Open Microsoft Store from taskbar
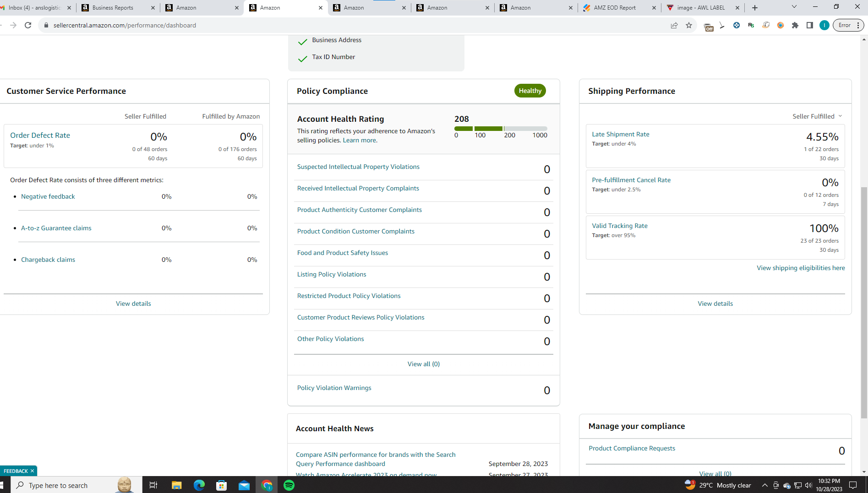 pos(222,485)
